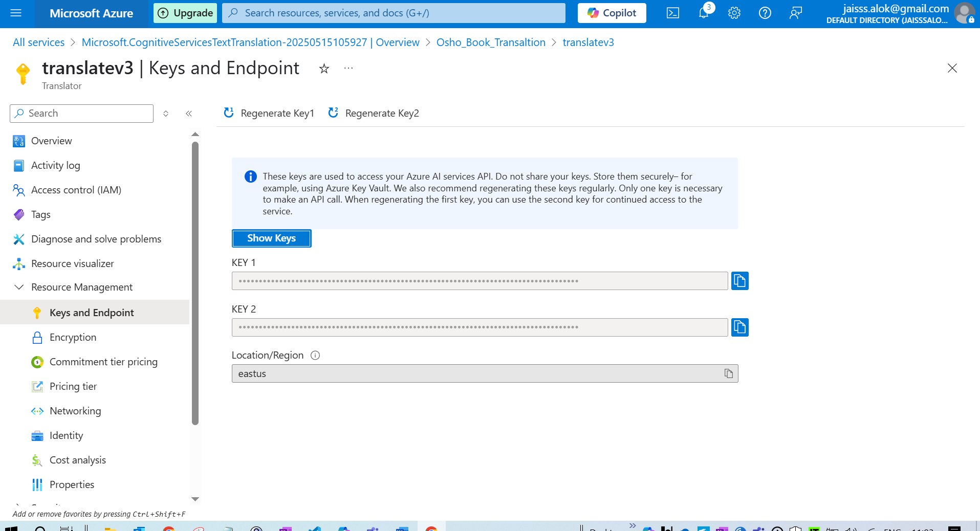Collapse the Resource Management section
Viewport: 980px width, 531px height.
(19, 287)
